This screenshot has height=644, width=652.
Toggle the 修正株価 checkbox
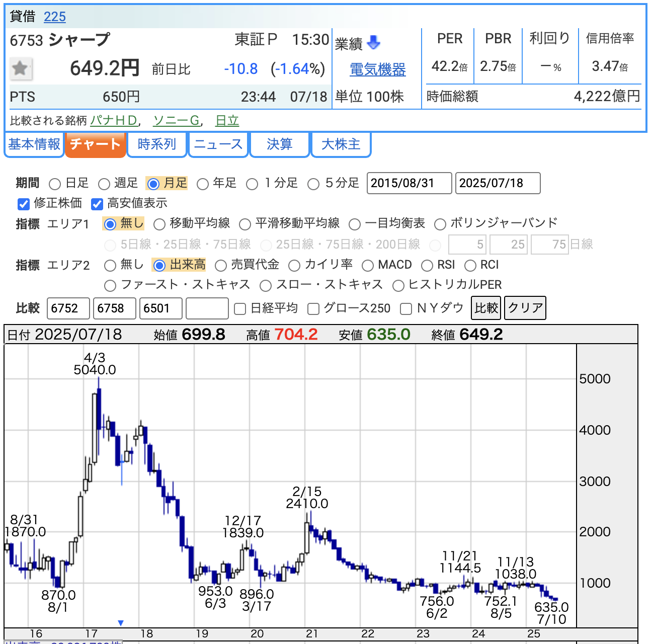pos(24,204)
